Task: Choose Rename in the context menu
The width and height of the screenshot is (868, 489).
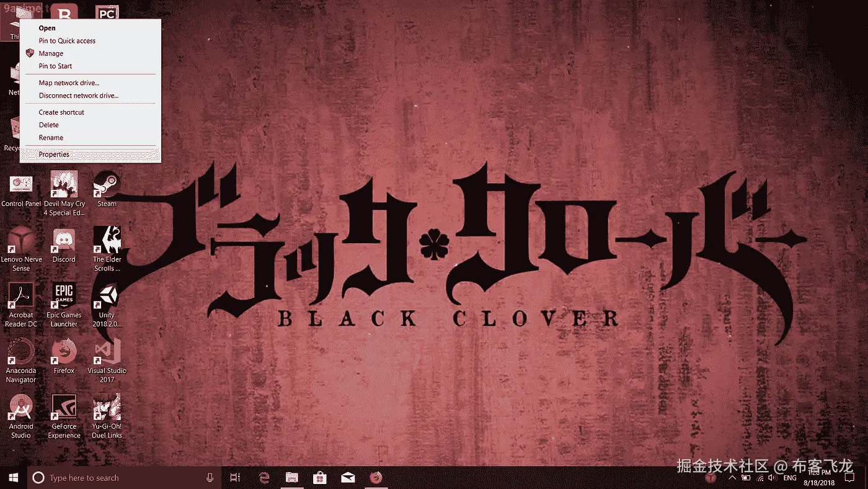Action: [x=90, y=138]
